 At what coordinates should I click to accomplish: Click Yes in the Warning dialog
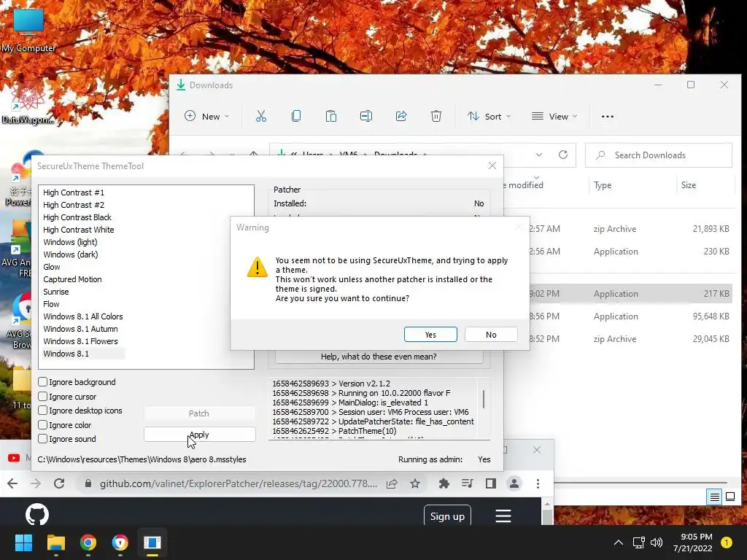(x=430, y=335)
